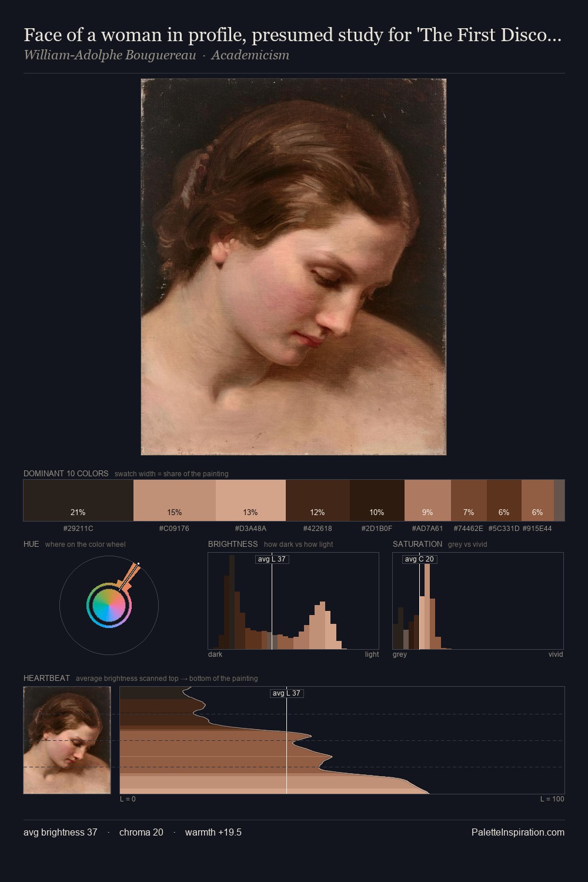The image size is (588, 882).
Task: Click the BRIGHTNESS section heading
Action: 233,544
